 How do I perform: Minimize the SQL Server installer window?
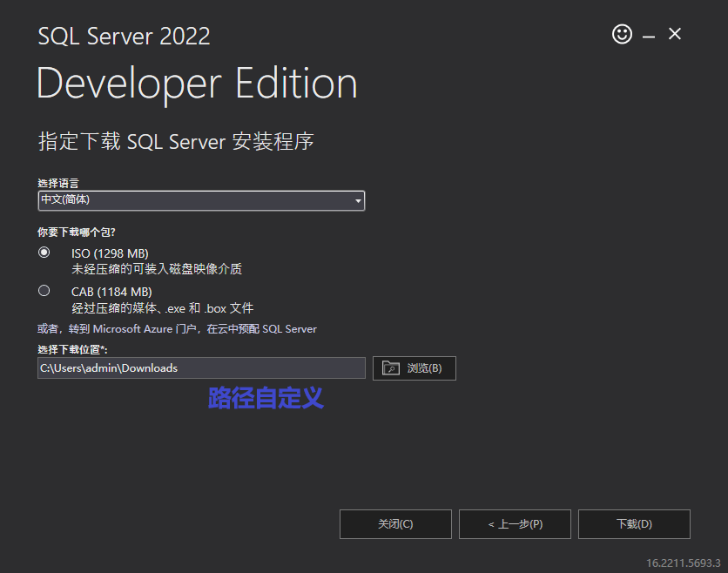(649, 36)
